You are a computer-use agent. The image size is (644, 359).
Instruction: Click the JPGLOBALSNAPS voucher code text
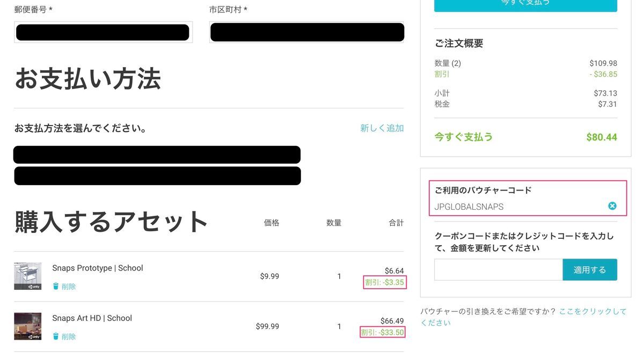tap(469, 207)
